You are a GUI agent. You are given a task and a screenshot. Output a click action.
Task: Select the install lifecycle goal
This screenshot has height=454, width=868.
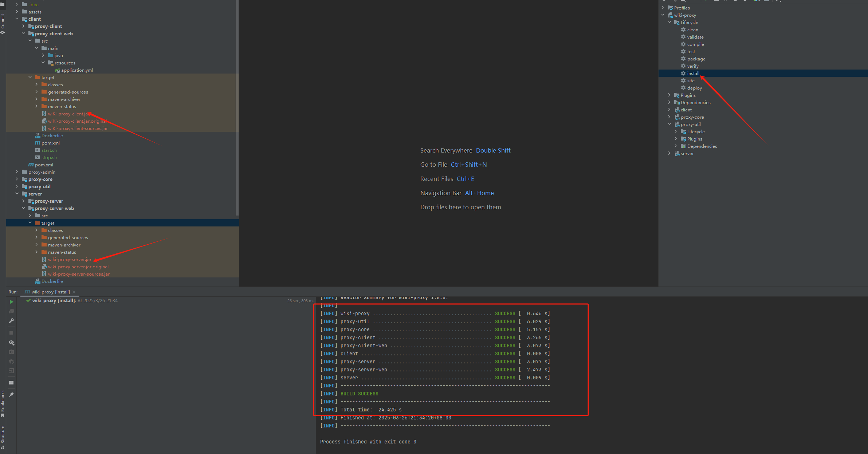(693, 74)
